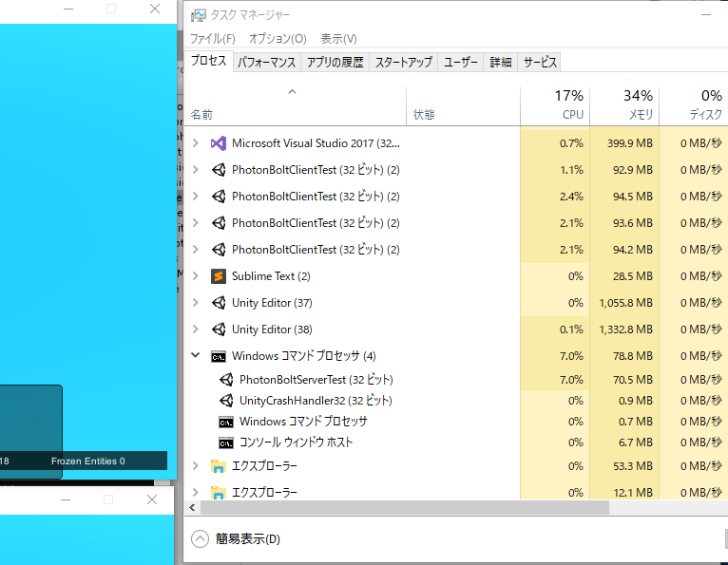Image resolution: width=728 pixels, height=565 pixels.
Task: Select the 1,332.8 MB memory cell
Action: (x=625, y=330)
